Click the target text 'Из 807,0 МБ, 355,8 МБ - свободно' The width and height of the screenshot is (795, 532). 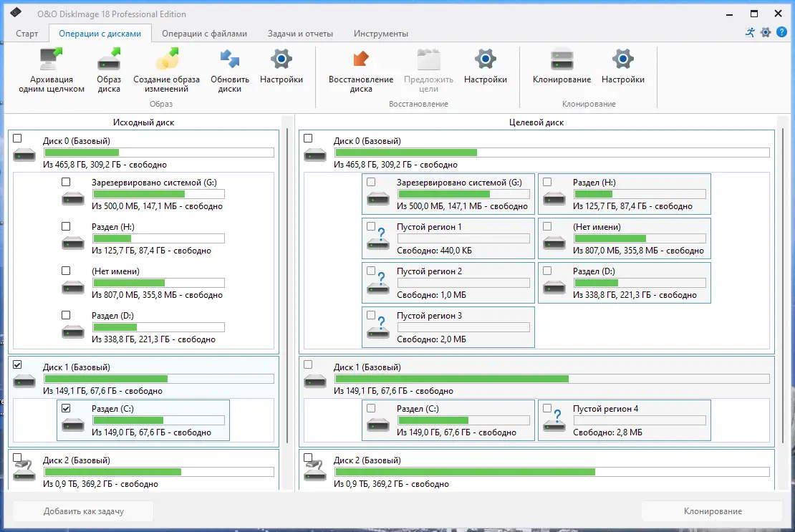click(638, 251)
